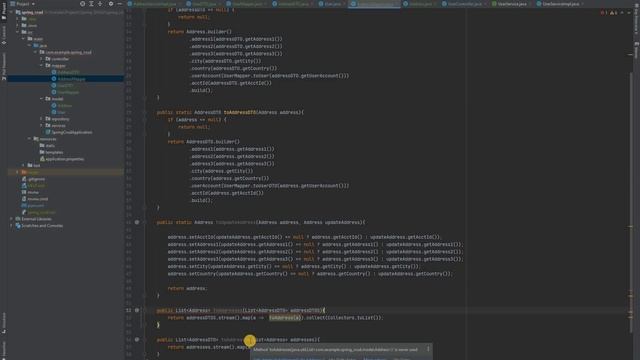Screen dimensions: 640x360
Task: Expand External Libraries node
Action: point(11,219)
